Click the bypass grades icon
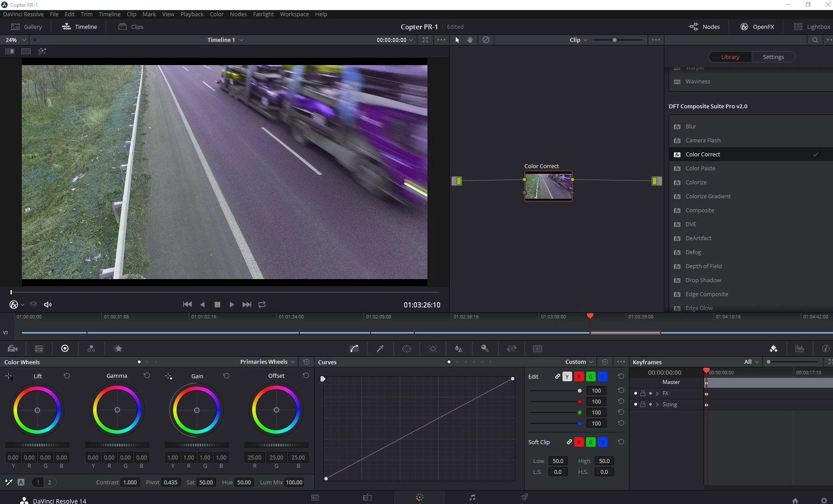833x504 pixels. pyautogui.click(x=486, y=40)
